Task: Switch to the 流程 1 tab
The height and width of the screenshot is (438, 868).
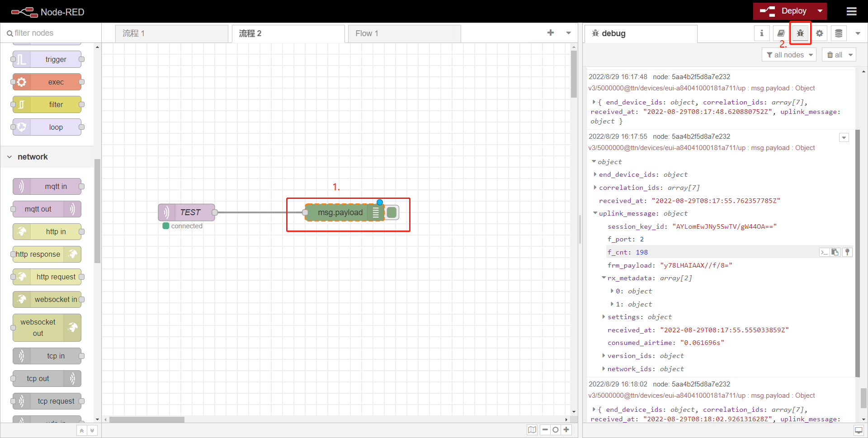Action: click(x=172, y=33)
